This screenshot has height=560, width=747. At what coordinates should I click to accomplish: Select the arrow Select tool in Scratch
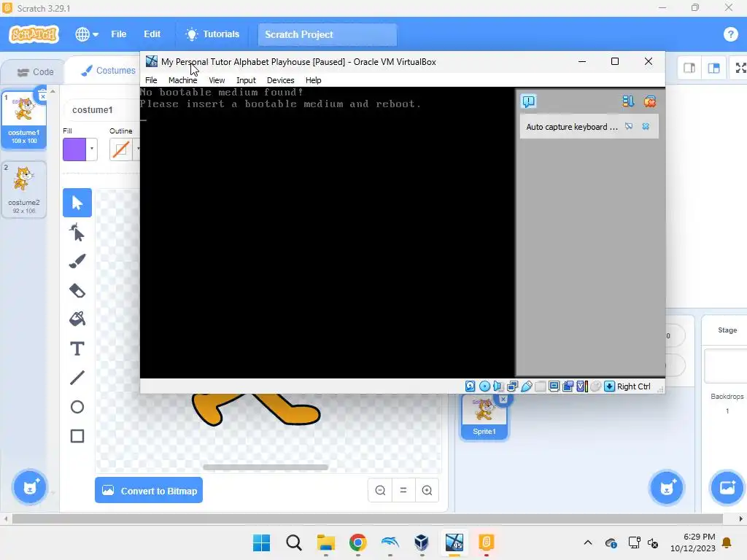(x=77, y=203)
